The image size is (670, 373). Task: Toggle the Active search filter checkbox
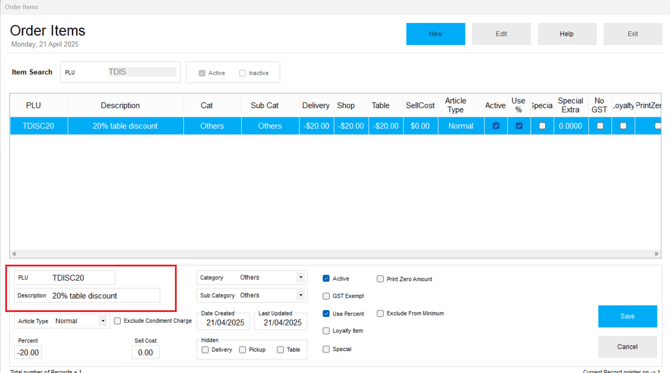(202, 73)
